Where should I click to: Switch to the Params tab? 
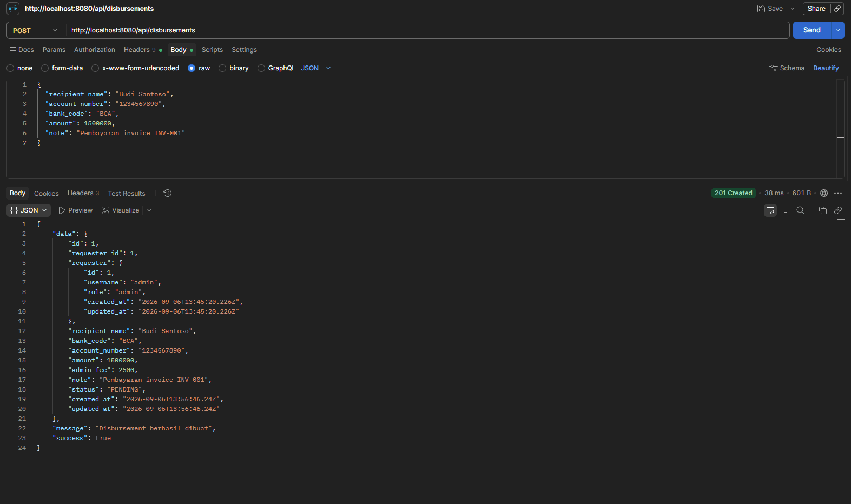[x=54, y=50]
